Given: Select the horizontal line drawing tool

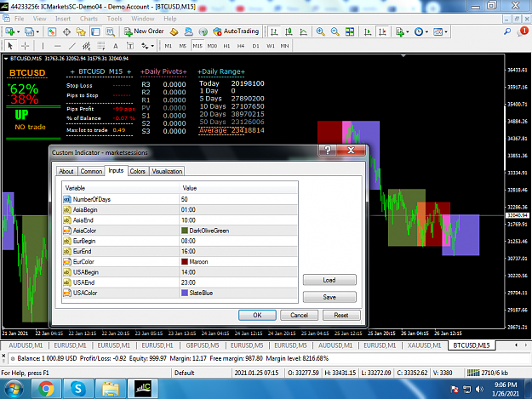Looking at the screenshot, I should [57, 46].
